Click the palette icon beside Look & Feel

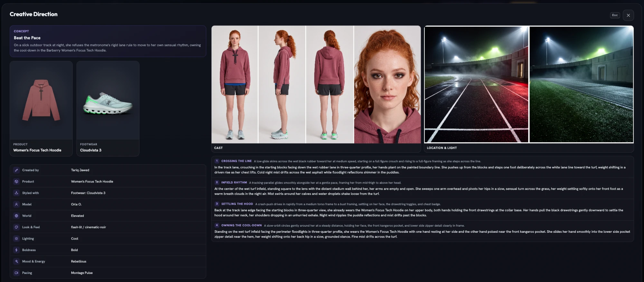(16, 227)
